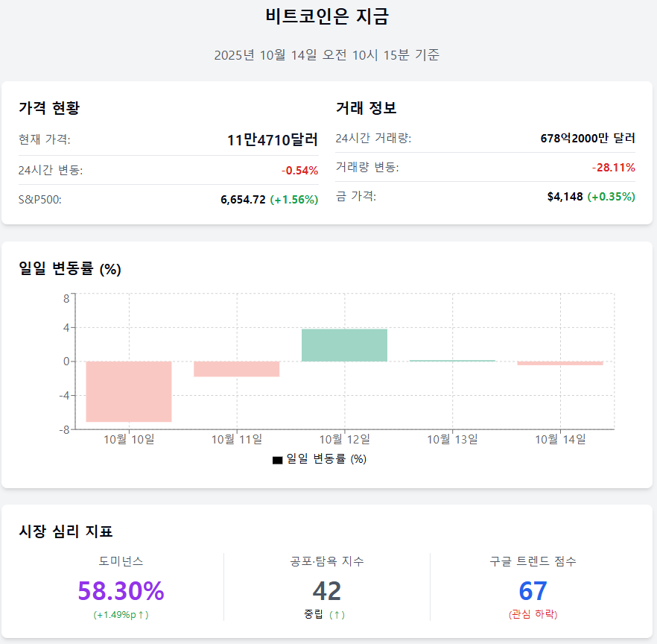
Task: Click the S&P500 value 6,654.72
Action: coord(243,200)
